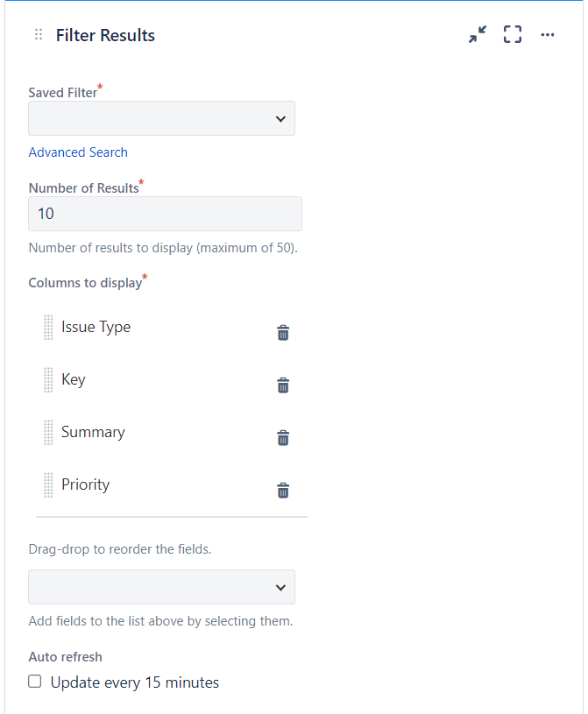Delete the Issue Type column
The height and width of the screenshot is (714, 588).
tap(283, 333)
